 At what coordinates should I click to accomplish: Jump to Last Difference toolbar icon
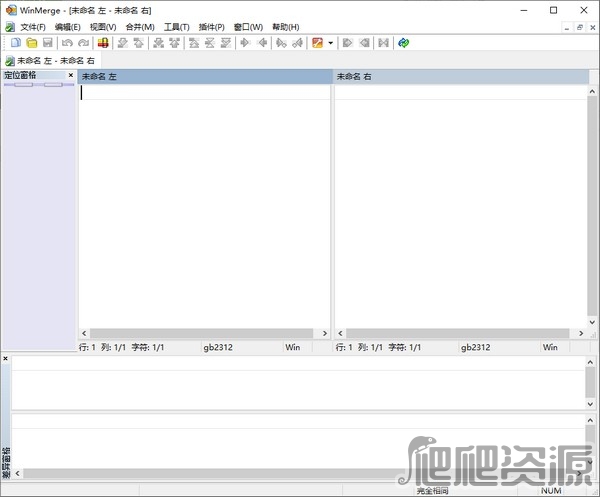point(226,43)
